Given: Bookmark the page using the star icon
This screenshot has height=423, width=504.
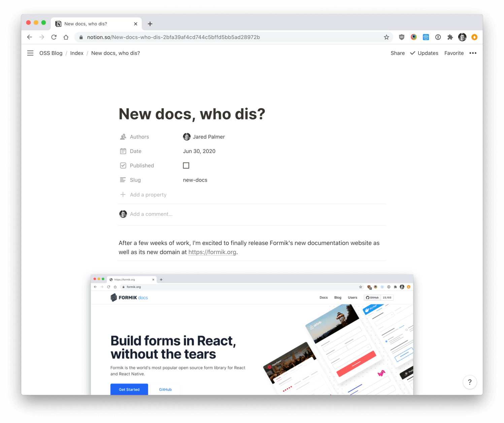Looking at the screenshot, I should tap(386, 37).
